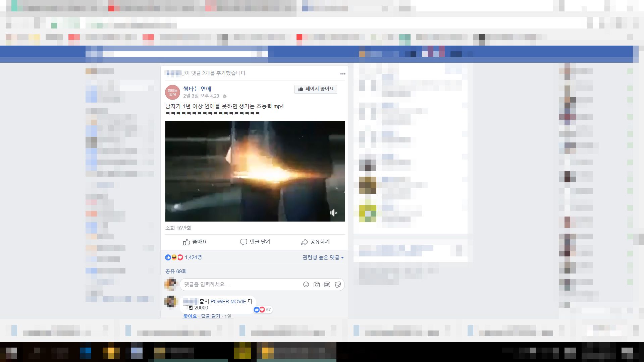Click the emoji icon in the comment box
The image size is (644, 362).
(306, 285)
